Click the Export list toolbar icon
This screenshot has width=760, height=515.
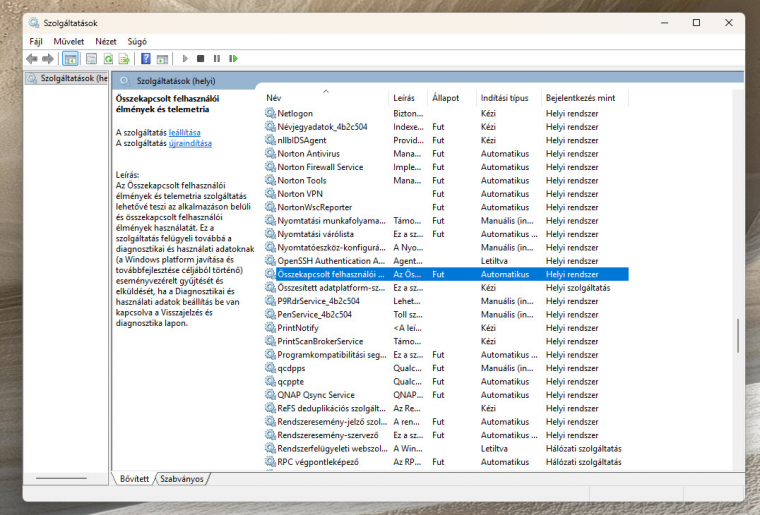click(x=125, y=59)
